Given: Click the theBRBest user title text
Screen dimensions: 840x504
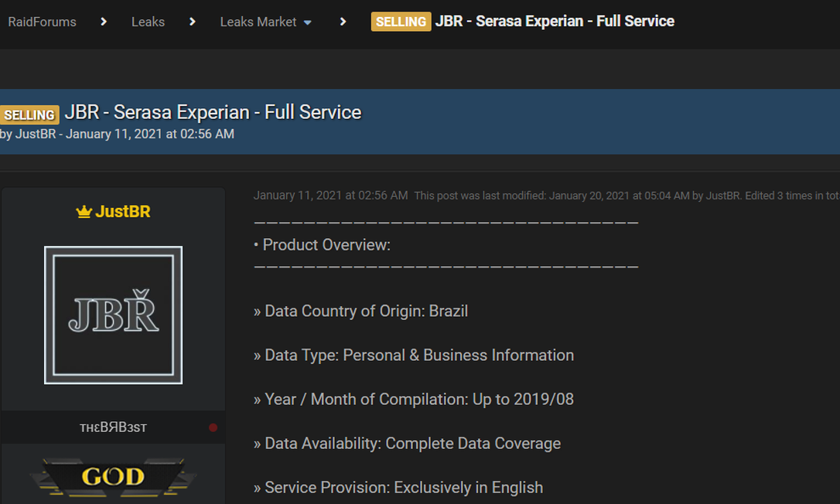Looking at the screenshot, I should (x=113, y=427).
